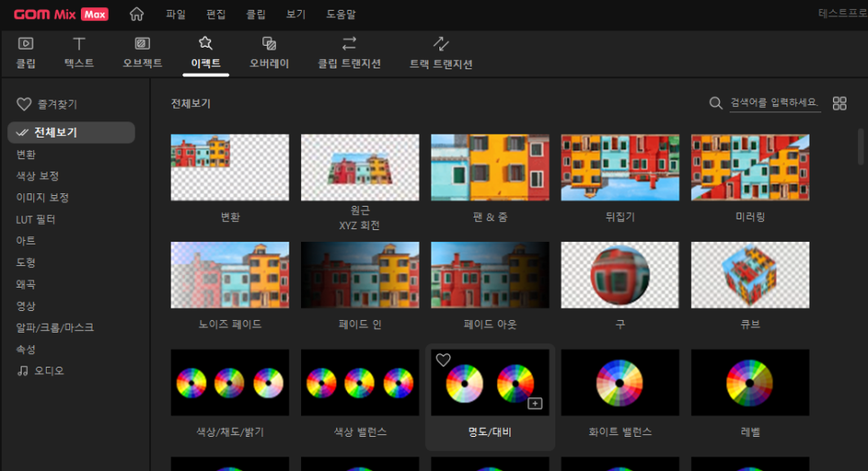
Task: Click the 즐겨찾기 heart icon in the sidebar
Action: [x=23, y=104]
